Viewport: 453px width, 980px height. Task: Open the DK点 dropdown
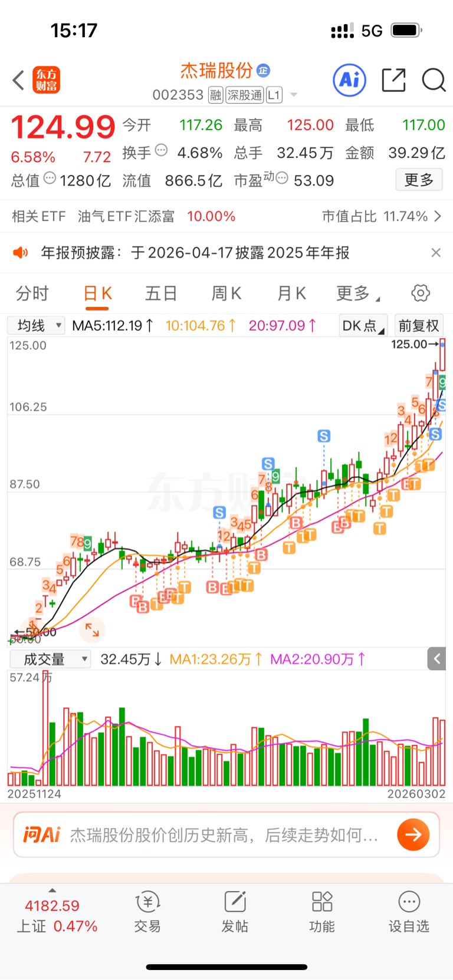[x=363, y=325]
